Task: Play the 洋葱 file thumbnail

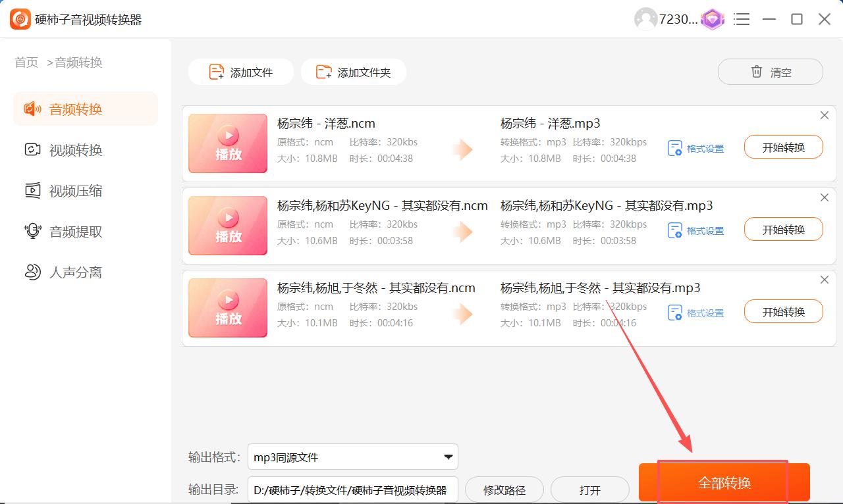Action: (x=227, y=143)
